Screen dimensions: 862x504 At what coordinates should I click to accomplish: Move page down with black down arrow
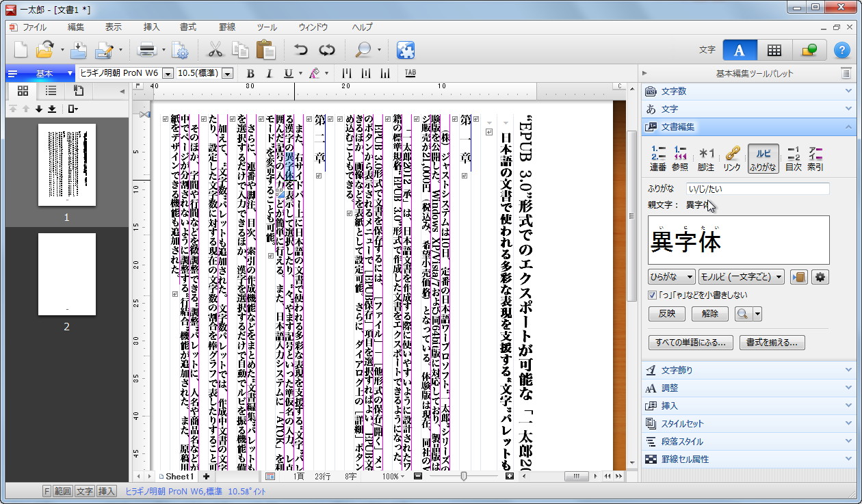point(39,109)
